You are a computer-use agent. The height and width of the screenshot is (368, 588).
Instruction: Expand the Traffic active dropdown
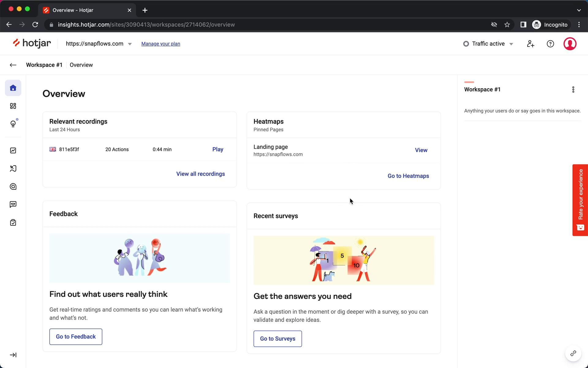point(488,44)
